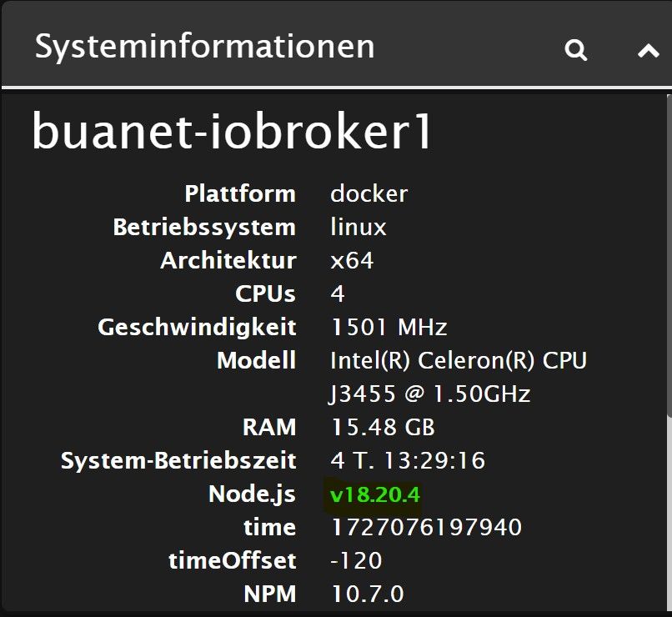This screenshot has width=672, height=617.
Task: Click the search magnifier icon in header
Action: click(x=576, y=50)
